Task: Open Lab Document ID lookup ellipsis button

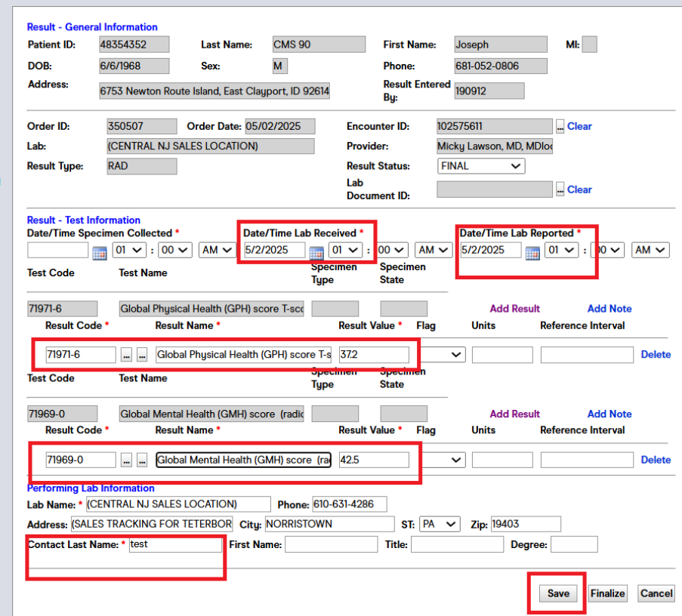Action: (560, 189)
